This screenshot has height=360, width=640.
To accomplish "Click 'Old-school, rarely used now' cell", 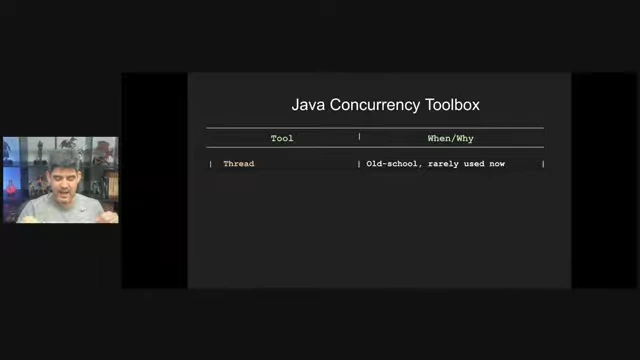I will click(x=436, y=164).
